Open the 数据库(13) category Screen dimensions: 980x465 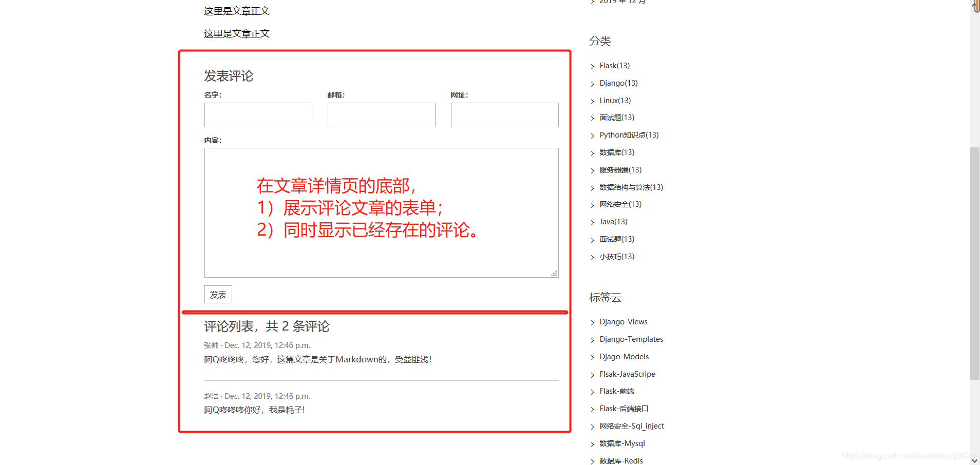tap(617, 152)
